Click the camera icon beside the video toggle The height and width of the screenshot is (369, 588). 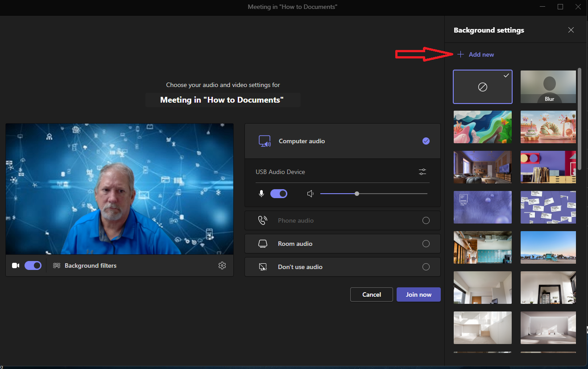pos(16,265)
